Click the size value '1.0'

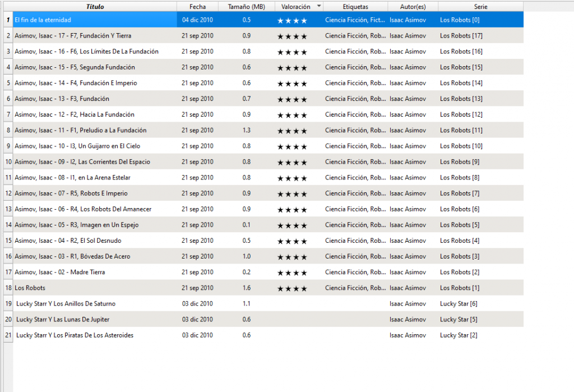[x=247, y=256]
